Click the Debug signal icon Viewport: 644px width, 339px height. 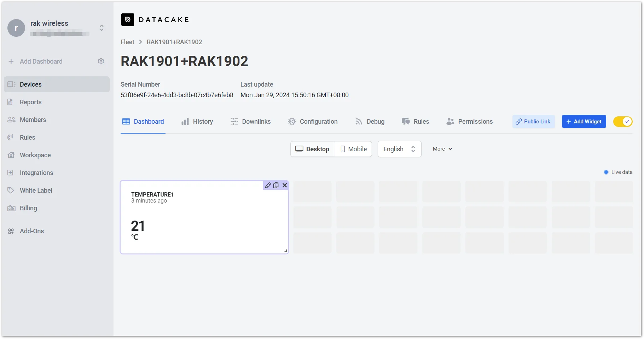[359, 122]
